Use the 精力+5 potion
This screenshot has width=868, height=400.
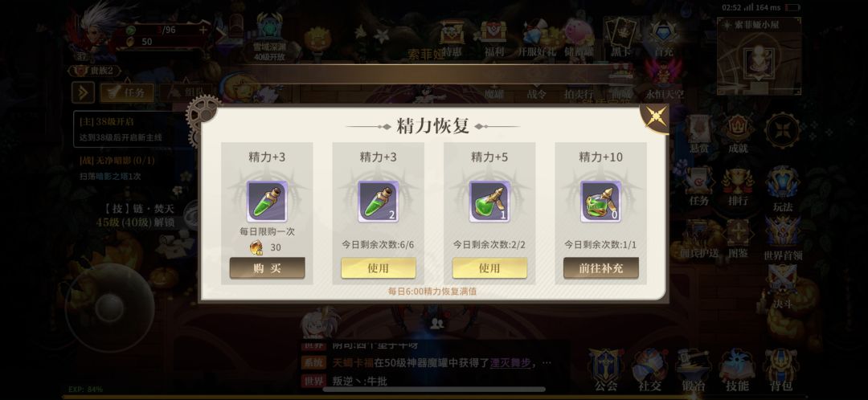(x=489, y=267)
